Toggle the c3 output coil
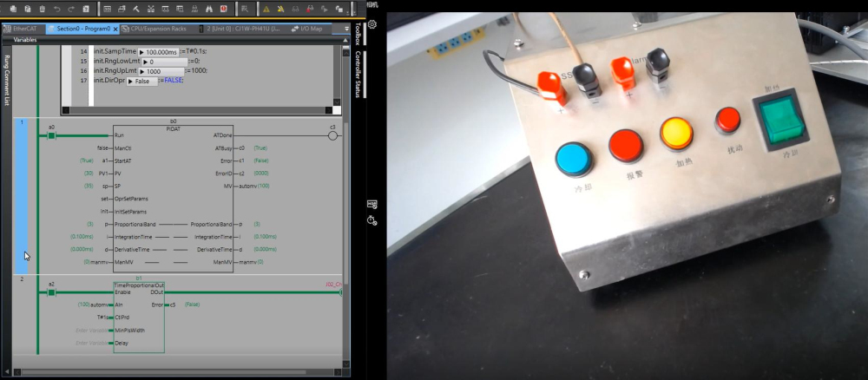The width and height of the screenshot is (868, 380). point(332,136)
